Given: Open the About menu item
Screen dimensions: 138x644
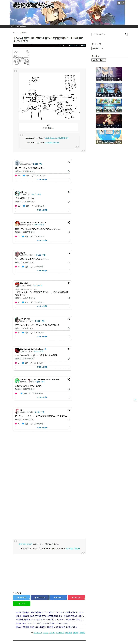Looking at the screenshot, I should [13, 26].
